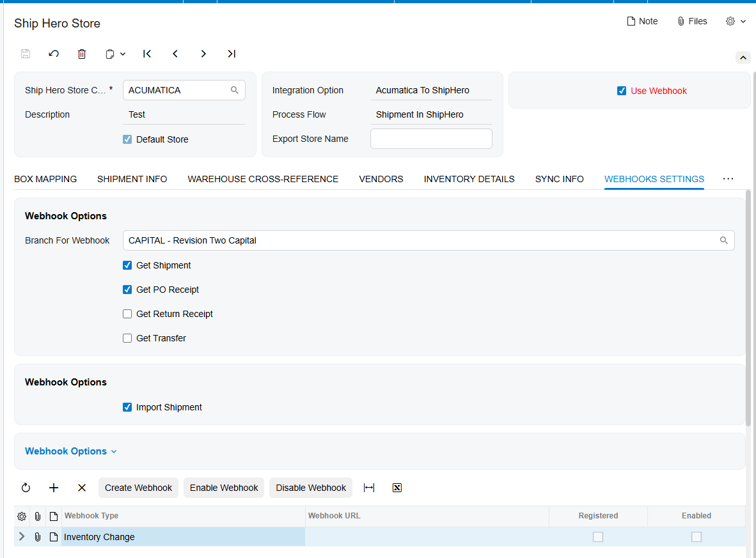Open the Warehouse Cross-Reference tab

[x=263, y=179]
